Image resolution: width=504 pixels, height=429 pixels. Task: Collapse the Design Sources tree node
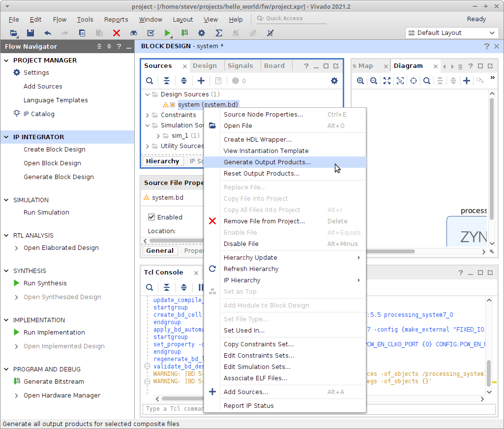click(148, 94)
